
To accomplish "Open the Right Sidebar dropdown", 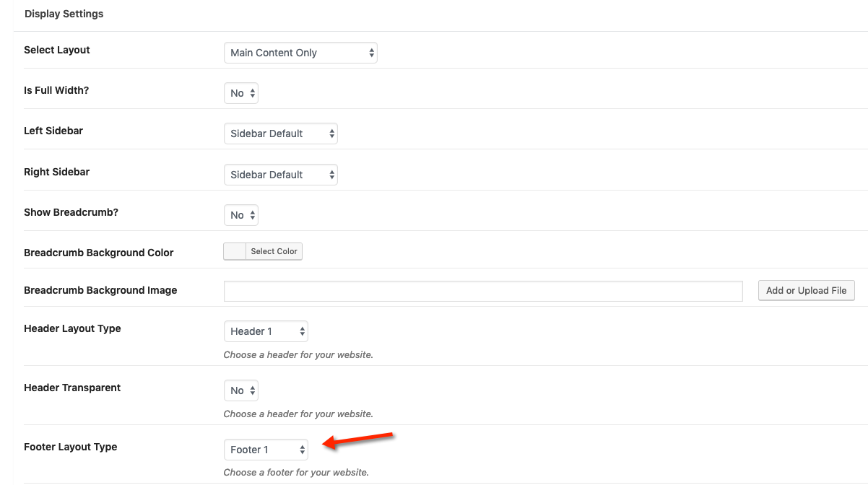I will (280, 175).
